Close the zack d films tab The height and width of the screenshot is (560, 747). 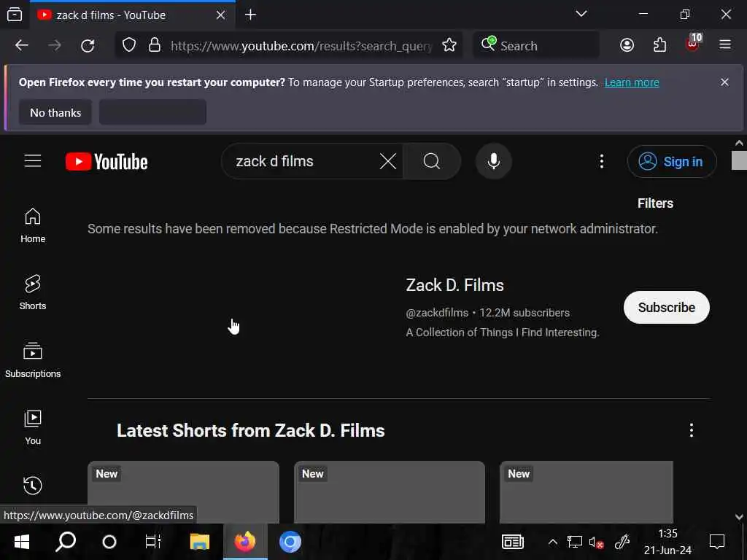tap(220, 15)
